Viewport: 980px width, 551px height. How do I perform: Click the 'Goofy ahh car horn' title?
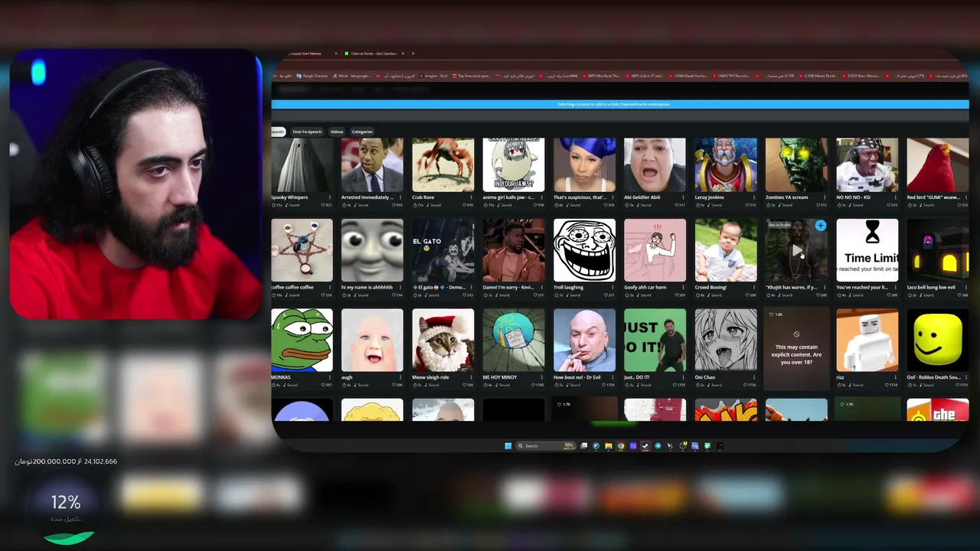pyautogui.click(x=646, y=288)
